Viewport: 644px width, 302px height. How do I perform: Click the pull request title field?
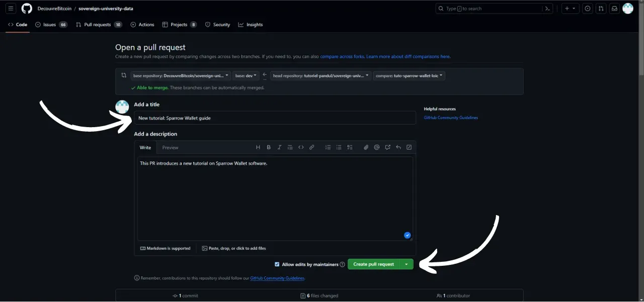(x=275, y=118)
